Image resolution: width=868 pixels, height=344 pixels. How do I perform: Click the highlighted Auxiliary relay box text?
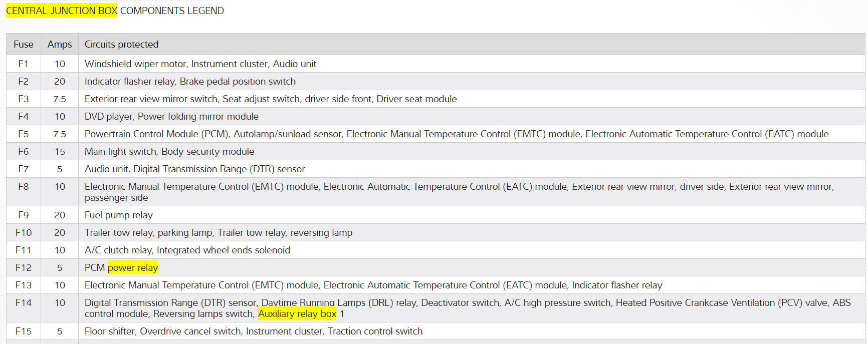coord(297,314)
